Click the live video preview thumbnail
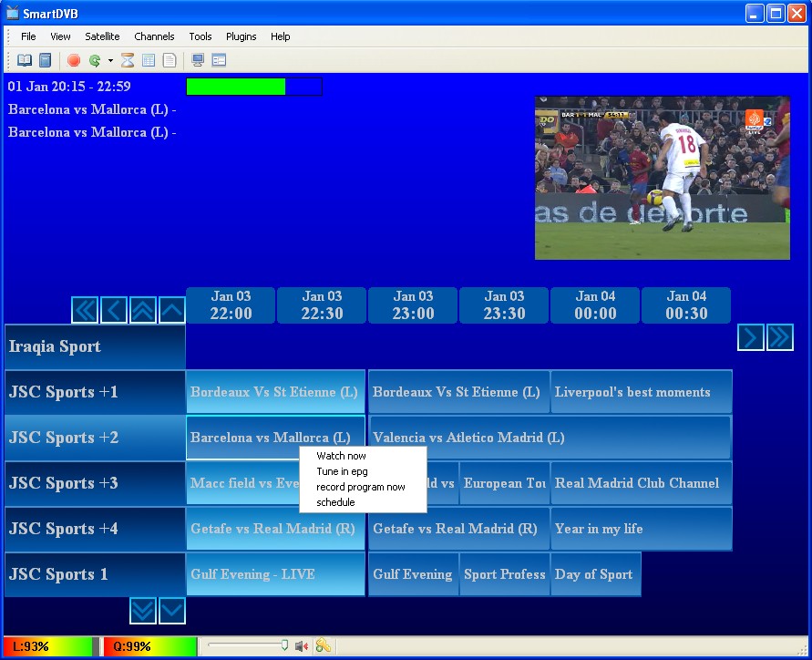812x660 pixels. pos(663,178)
